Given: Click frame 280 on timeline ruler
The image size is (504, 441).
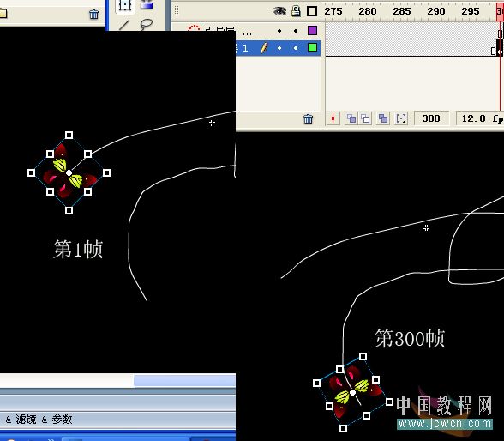Looking at the screenshot, I should (368, 11).
